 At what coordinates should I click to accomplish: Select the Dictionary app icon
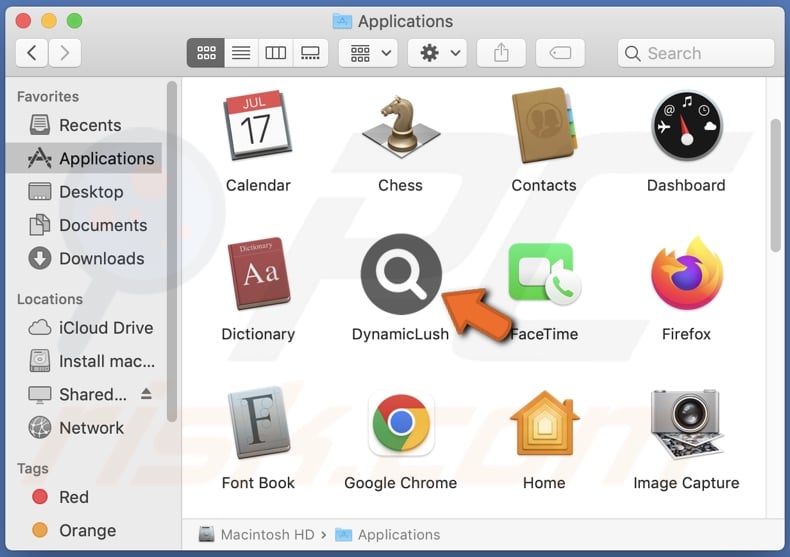pyautogui.click(x=258, y=273)
